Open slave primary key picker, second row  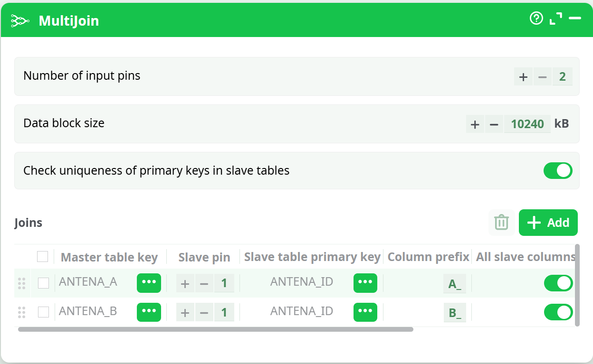pos(365,312)
